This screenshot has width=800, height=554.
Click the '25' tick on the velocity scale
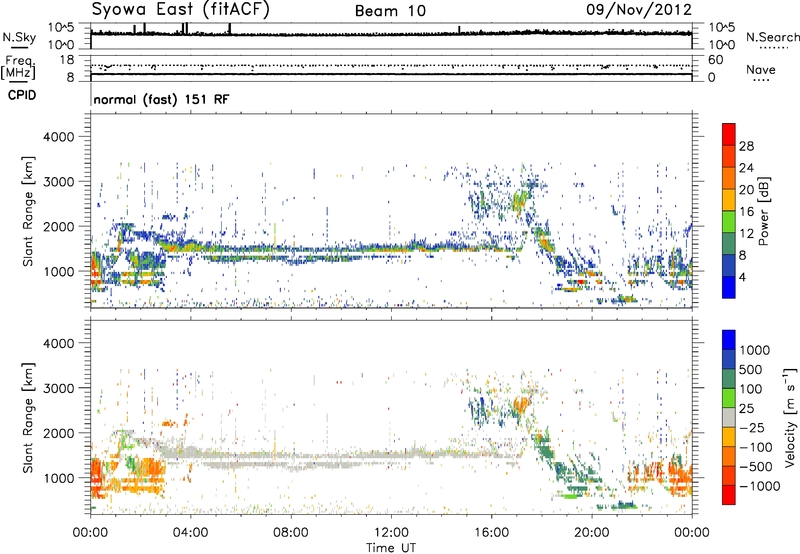(x=746, y=408)
